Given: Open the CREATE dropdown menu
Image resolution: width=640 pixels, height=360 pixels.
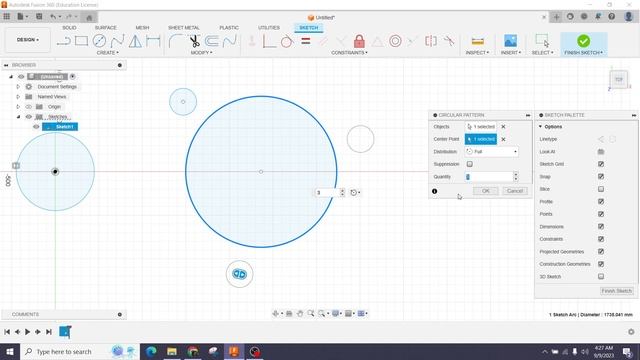Looking at the screenshot, I should tap(107, 53).
